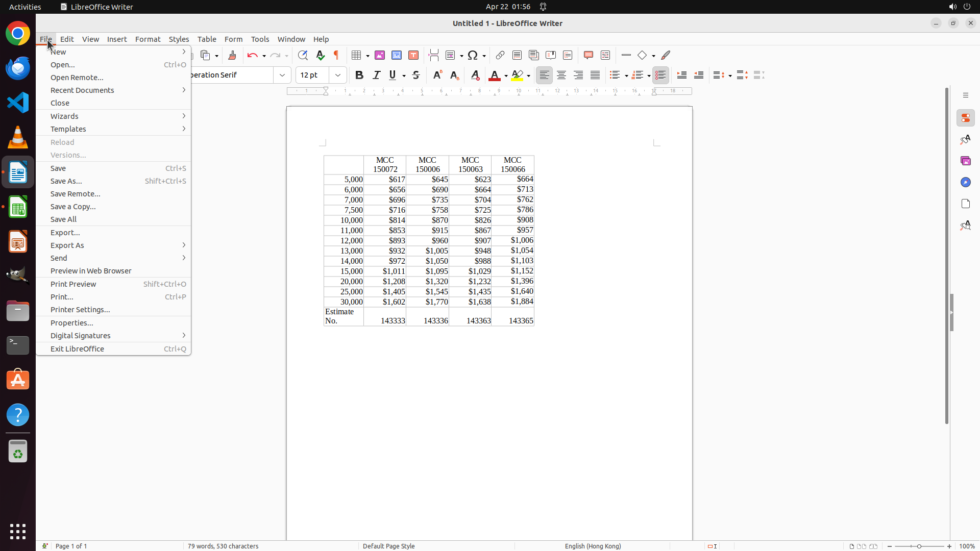This screenshot has width=980, height=551.
Task: Open the Gallery sidebar panel icon
Action: [965, 161]
